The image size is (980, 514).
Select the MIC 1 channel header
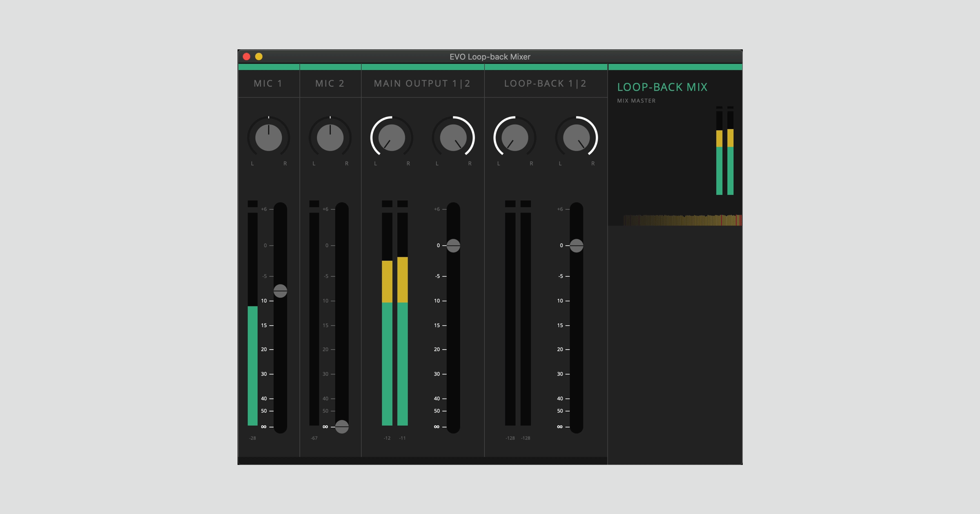point(268,84)
